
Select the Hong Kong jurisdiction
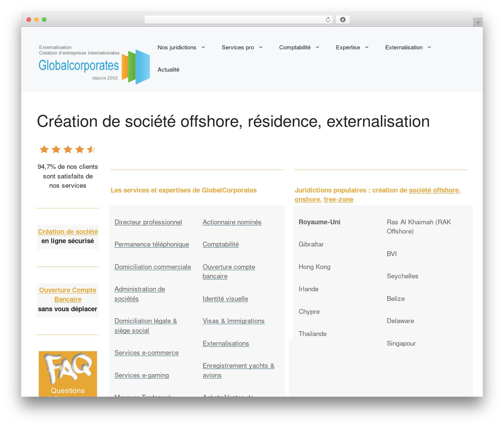pyautogui.click(x=314, y=267)
